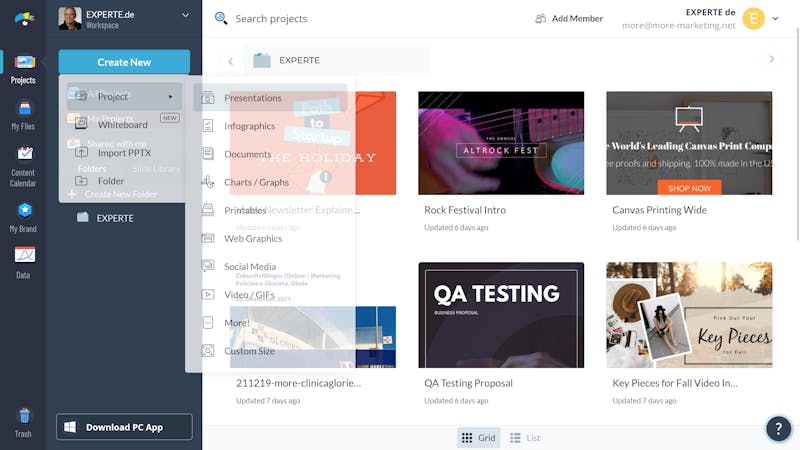Open the help question mark button
Screen dimensions: 800x450
pyautogui.click(x=778, y=429)
